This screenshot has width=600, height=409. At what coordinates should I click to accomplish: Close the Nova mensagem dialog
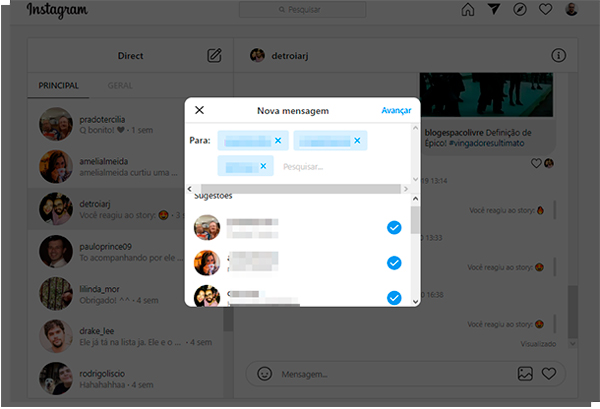click(x=199, y=110)
